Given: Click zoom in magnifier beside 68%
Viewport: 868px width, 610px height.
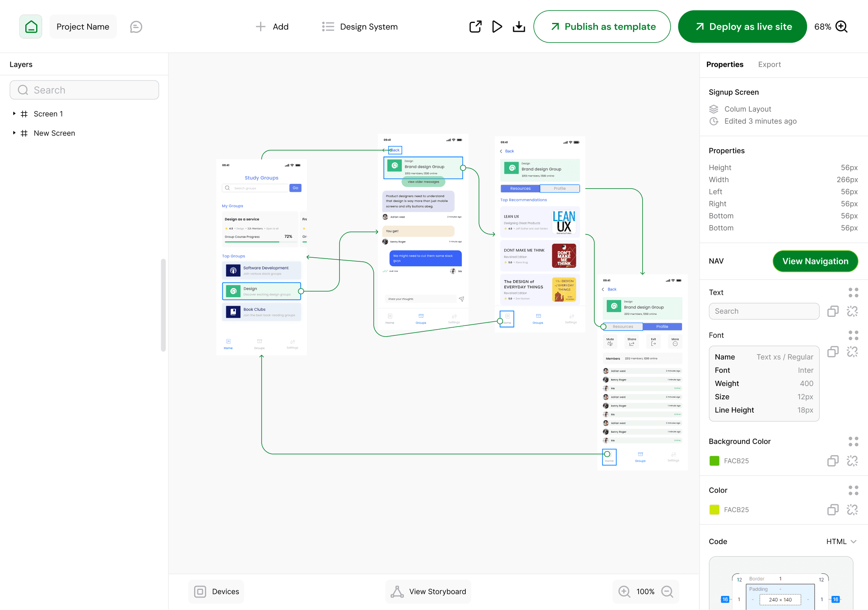Looking at the screenshot, I should pyautogui.click(x=841, y=27).
